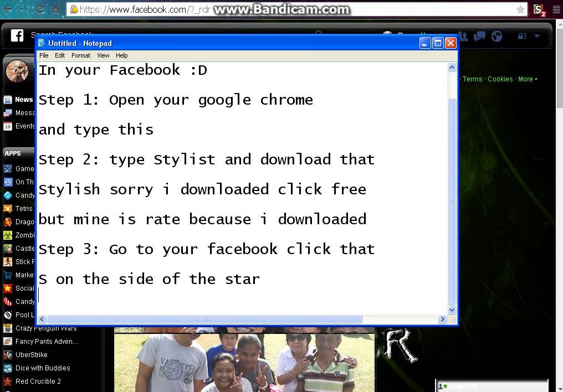Open Crazy Penguin Wars app
Image resolution: width=563 pixels, height=392 pixels.
(40, 328)
